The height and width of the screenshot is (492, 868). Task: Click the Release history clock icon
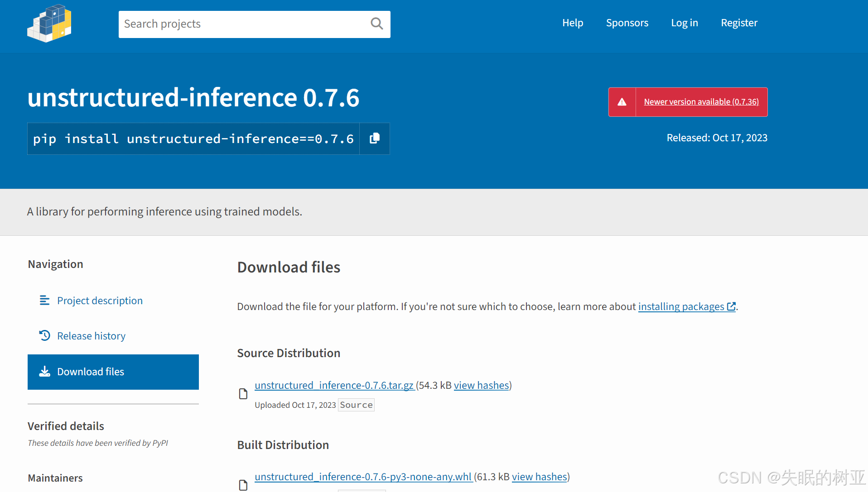click(x=44, y=335)
